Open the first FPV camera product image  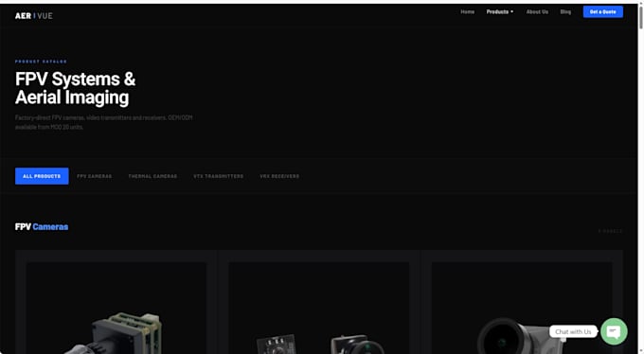116,308
